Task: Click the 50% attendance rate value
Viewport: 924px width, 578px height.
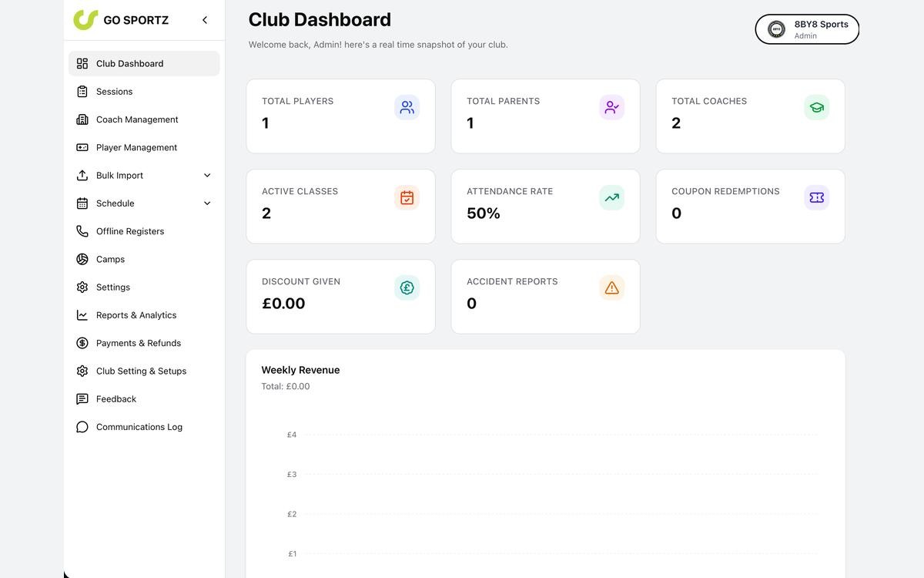Action: [484, 213]
